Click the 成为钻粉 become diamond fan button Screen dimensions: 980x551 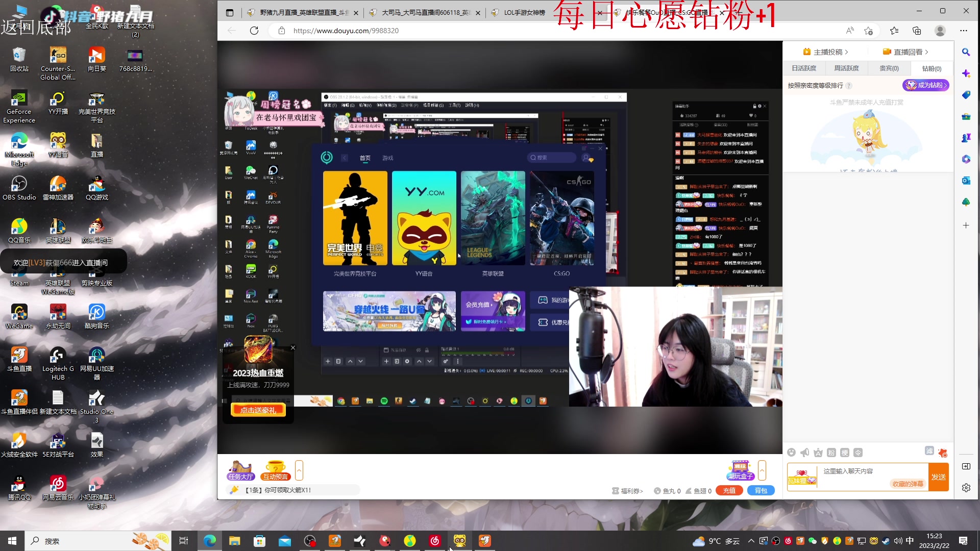pos(927,85)
